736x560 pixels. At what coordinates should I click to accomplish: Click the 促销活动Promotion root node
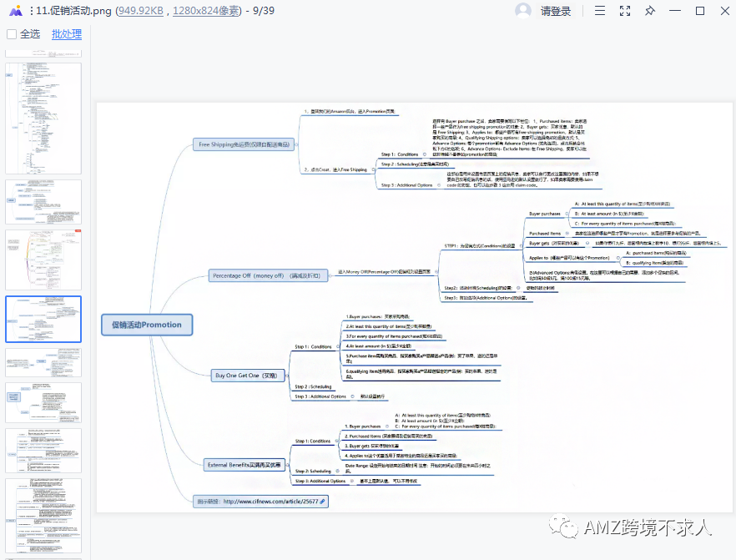click(x=146, y=325)
